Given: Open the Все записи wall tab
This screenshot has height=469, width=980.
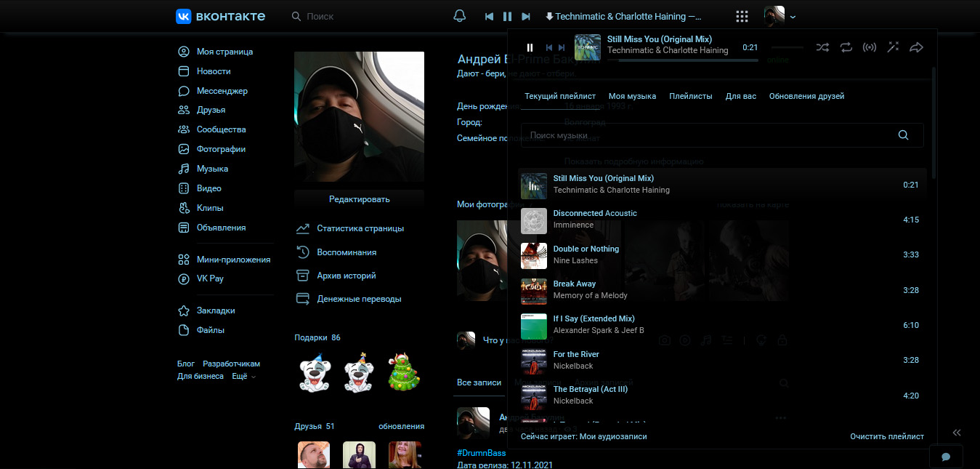Looking at the screenshot, I should point(479,382).
